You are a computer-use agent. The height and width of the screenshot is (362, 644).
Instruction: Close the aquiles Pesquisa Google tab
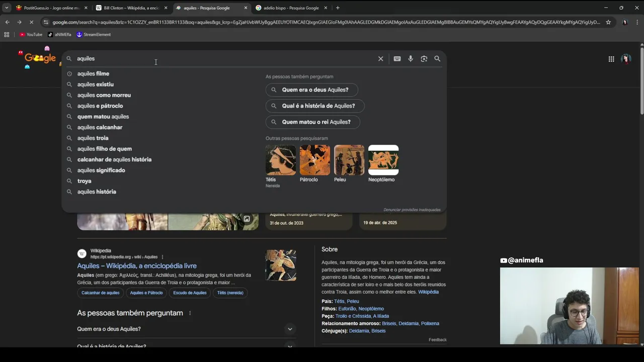click(246, 8)
